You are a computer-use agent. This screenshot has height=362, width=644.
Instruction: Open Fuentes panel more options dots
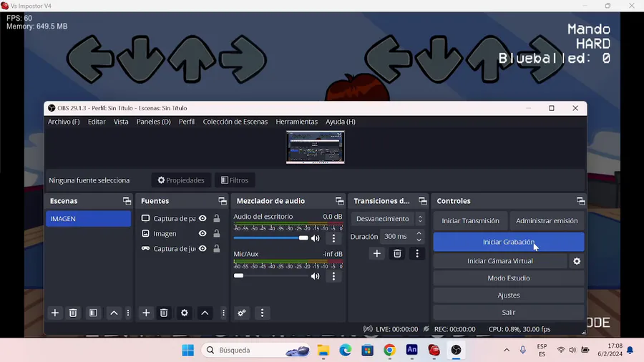pos(223,313)
